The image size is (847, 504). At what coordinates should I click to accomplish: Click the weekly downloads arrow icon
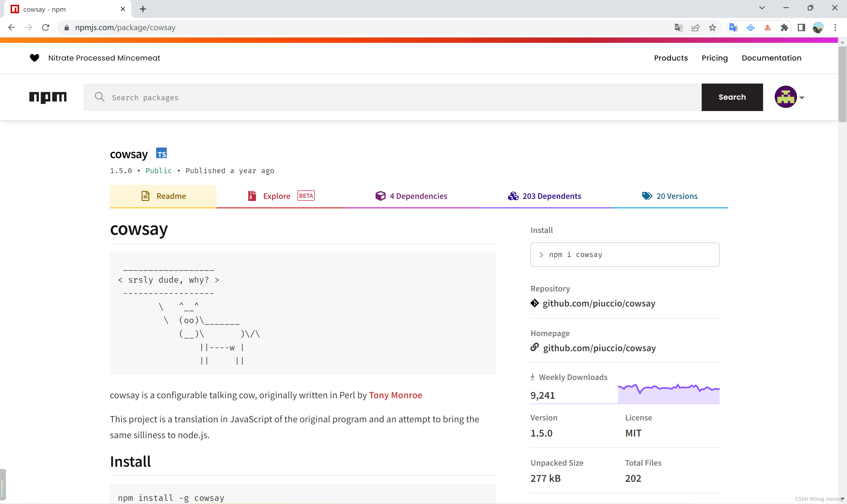point(533,377)
